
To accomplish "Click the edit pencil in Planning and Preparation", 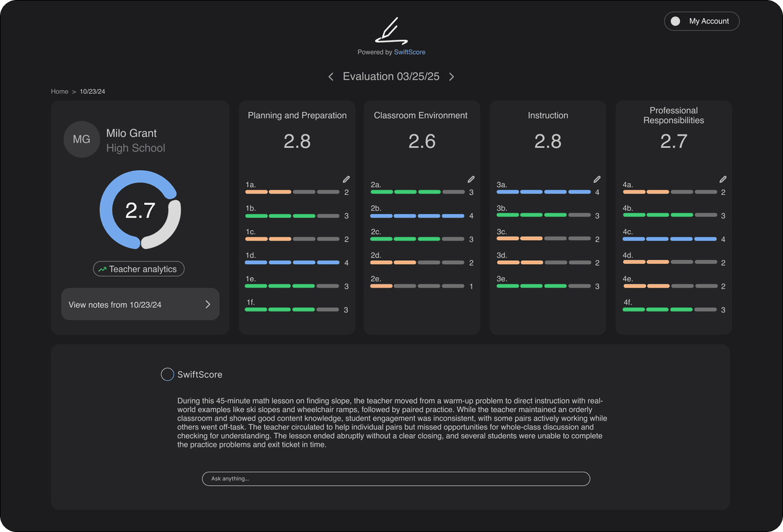I will 346,179.
